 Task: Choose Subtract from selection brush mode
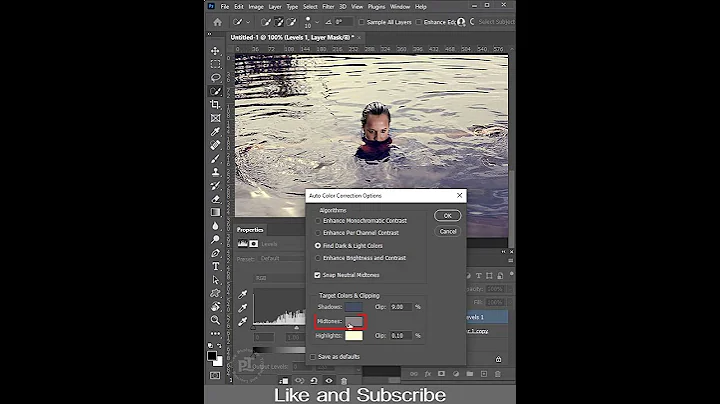point(291,22)
